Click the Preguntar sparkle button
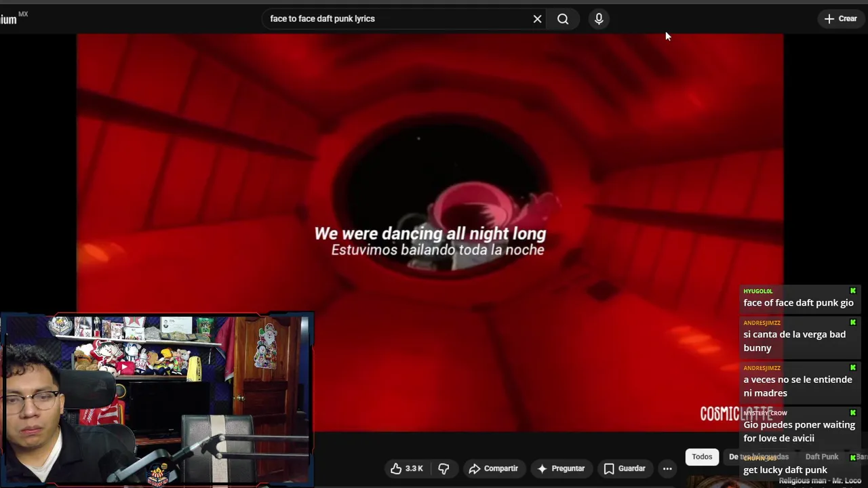This screenshot has height=488, width=868. point(561,468)
